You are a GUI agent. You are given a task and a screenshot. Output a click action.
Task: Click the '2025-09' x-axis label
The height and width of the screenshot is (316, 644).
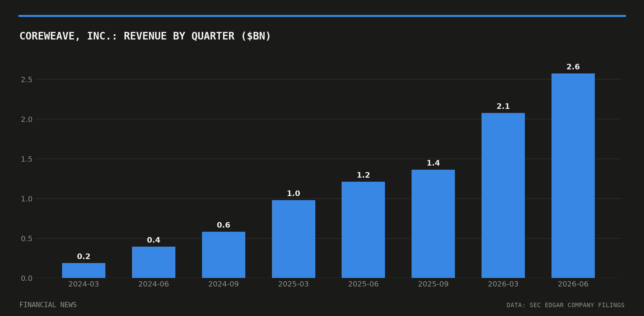[433, 284]
